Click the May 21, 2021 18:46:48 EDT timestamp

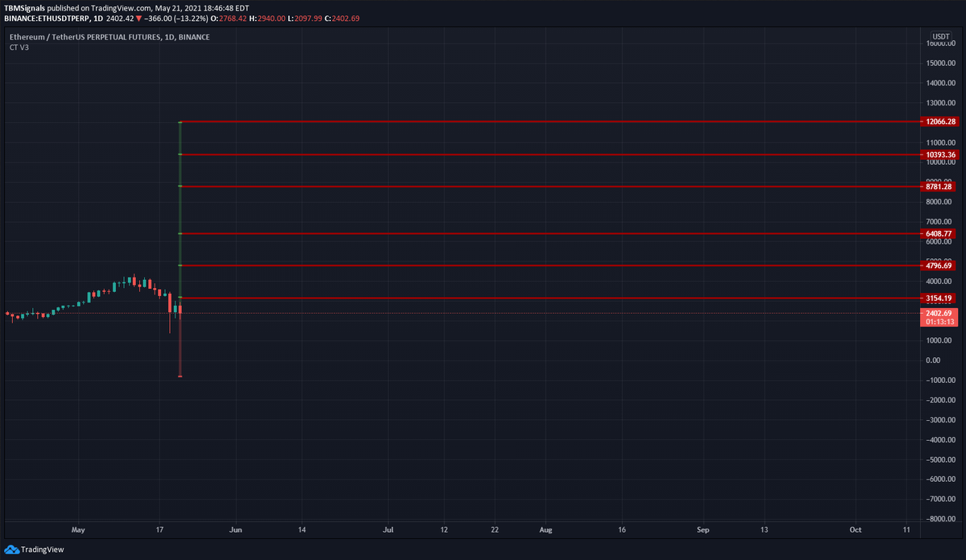(201, 8)
